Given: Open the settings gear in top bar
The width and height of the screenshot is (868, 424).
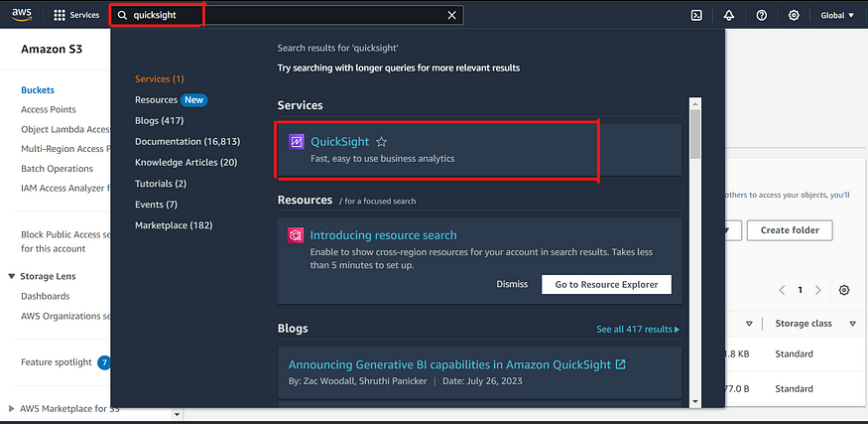Looking at the screenshot, I should pos(794,16).
